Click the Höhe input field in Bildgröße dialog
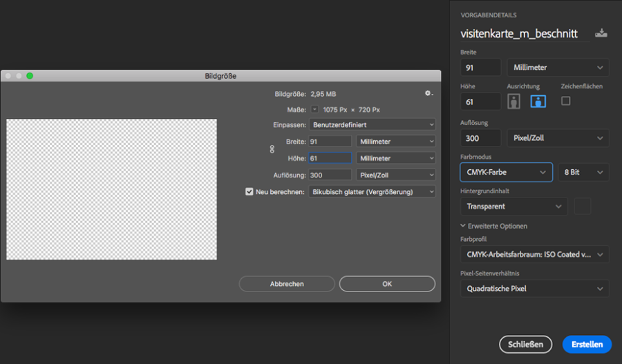 (330, 158)
